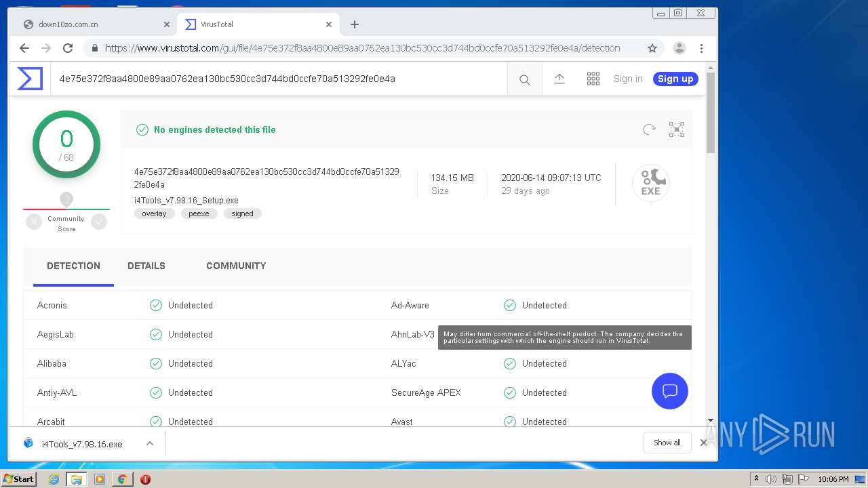This screenshot has width=868, height=488.
Task: Close the downloads bar
Action: pyautogui.click(x=703, y=443)
